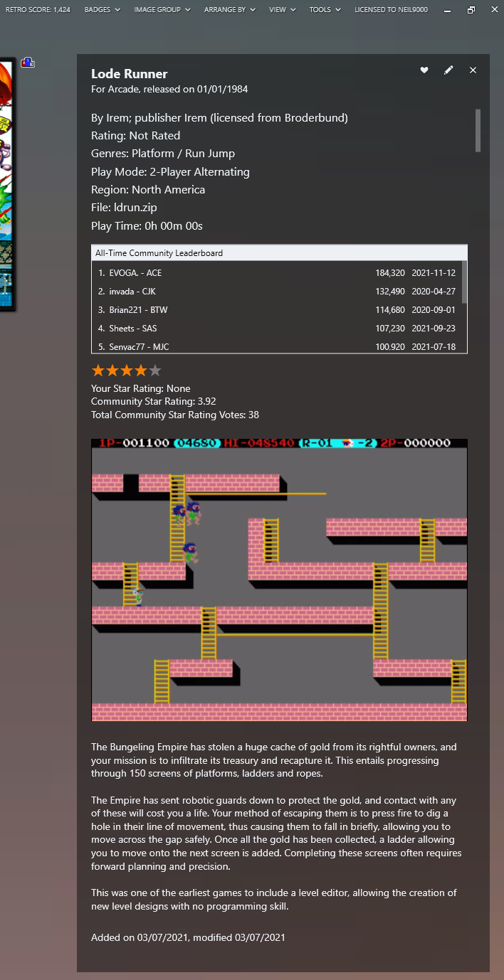Expand the View dropdown arrow

tap(292, 10)
